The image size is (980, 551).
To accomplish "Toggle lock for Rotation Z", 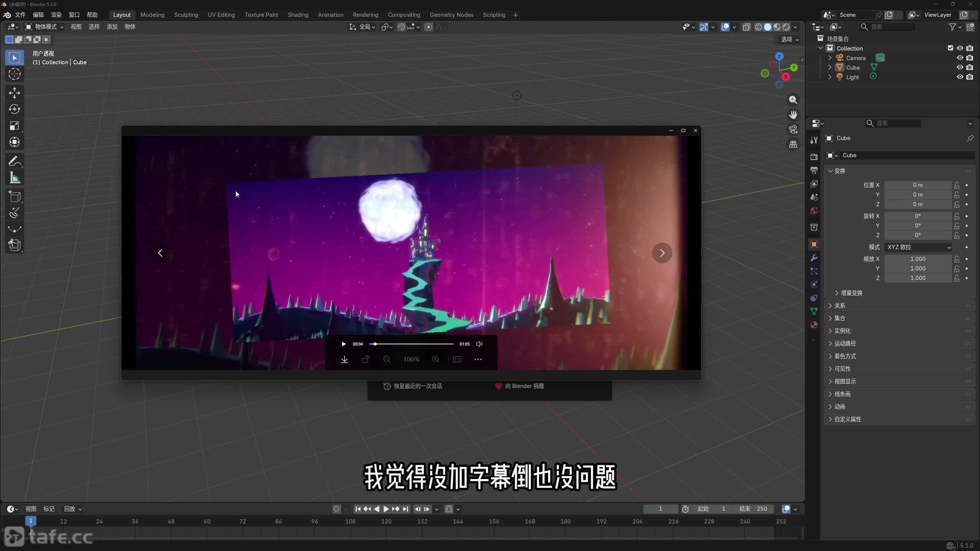I will pos(957,235).
